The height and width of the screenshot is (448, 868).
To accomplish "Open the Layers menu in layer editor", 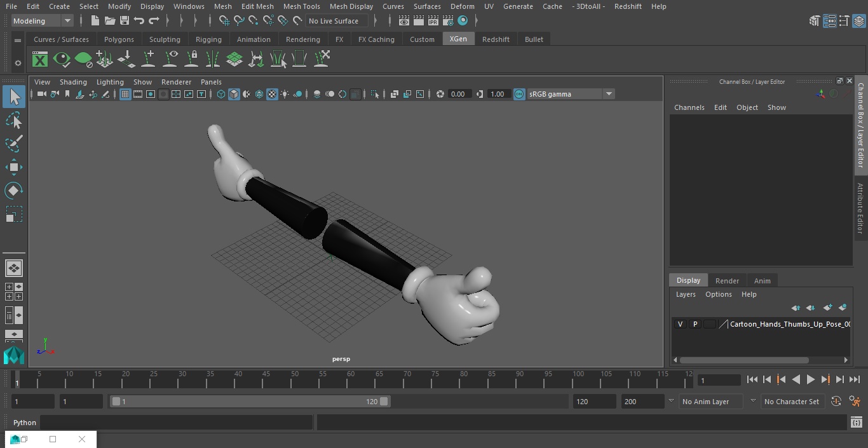I will (x=685, y=294).
